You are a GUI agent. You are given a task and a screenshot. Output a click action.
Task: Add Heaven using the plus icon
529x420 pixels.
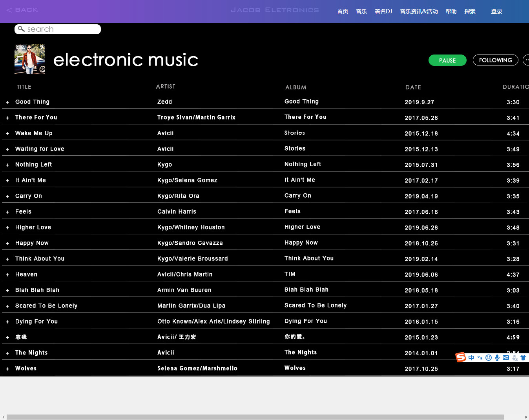click(7, 275)
